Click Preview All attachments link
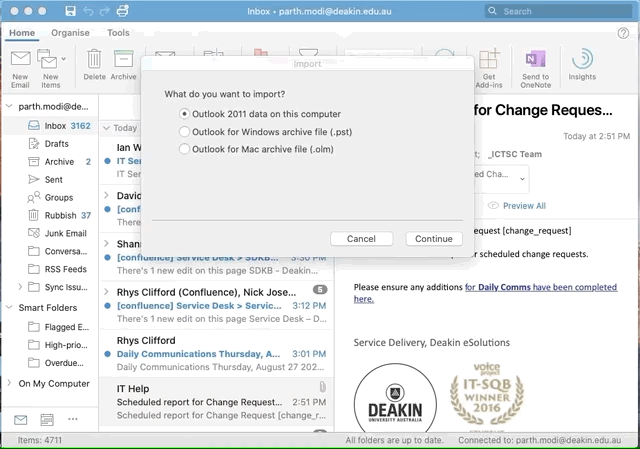 [524, 206]
